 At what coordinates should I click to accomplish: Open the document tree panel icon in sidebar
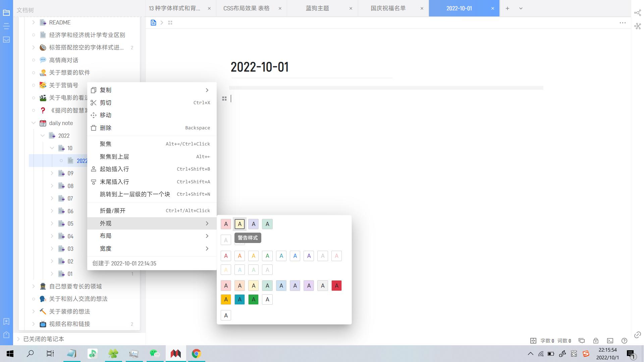coord(6,13)
